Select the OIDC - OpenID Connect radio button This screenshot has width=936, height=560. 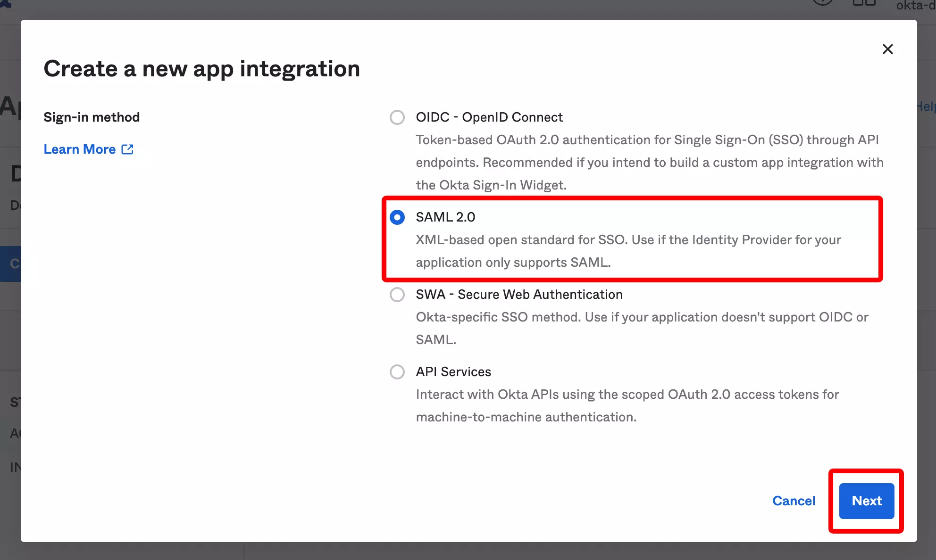[x=397, y=117]
